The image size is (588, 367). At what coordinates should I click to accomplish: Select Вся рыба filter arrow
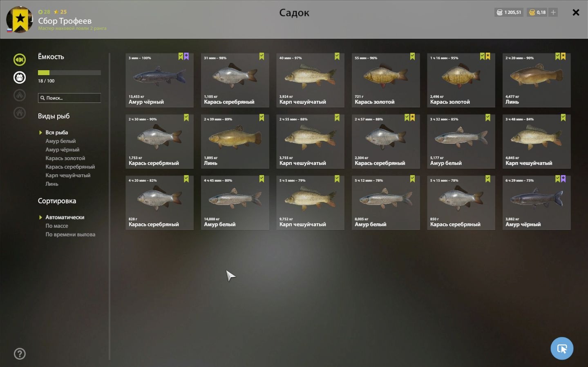40,132
